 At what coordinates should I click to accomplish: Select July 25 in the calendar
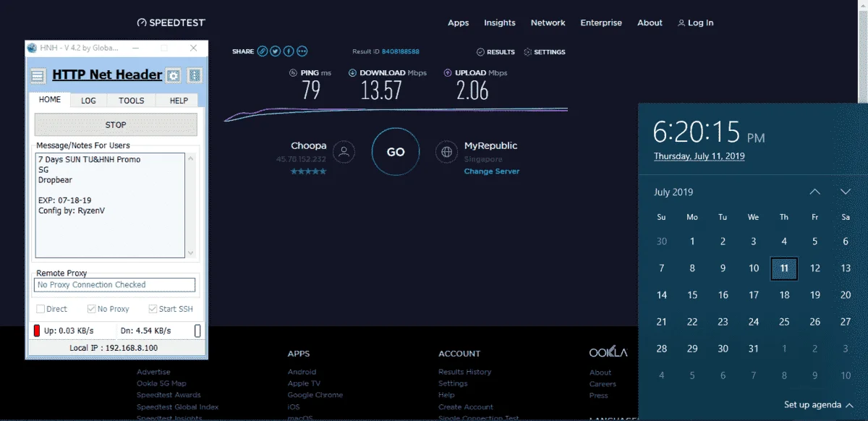pyautogui.click(x=784, y=322)
